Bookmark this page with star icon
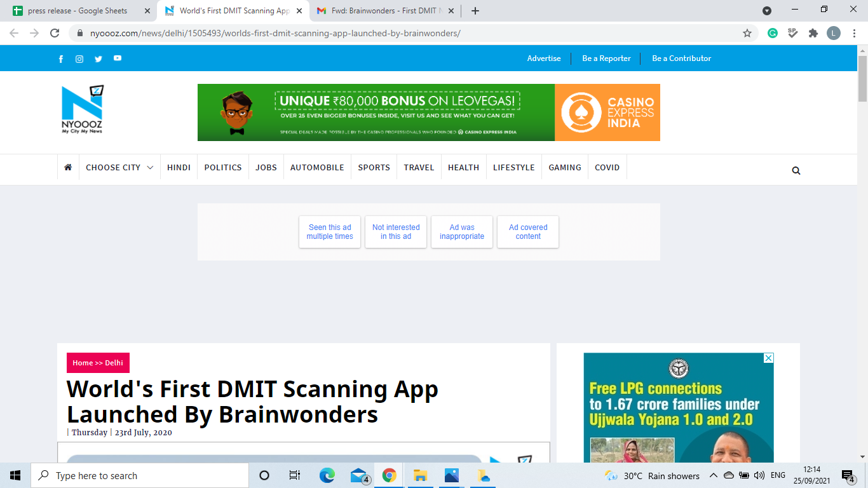Screen dimensions: 868x488 [747, 33]
